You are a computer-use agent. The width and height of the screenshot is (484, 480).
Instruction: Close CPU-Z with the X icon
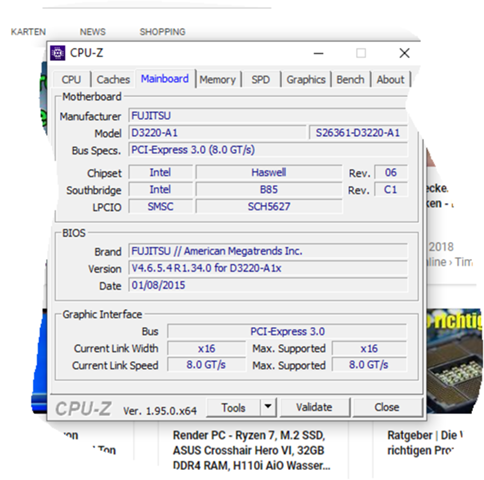(404, 53)
